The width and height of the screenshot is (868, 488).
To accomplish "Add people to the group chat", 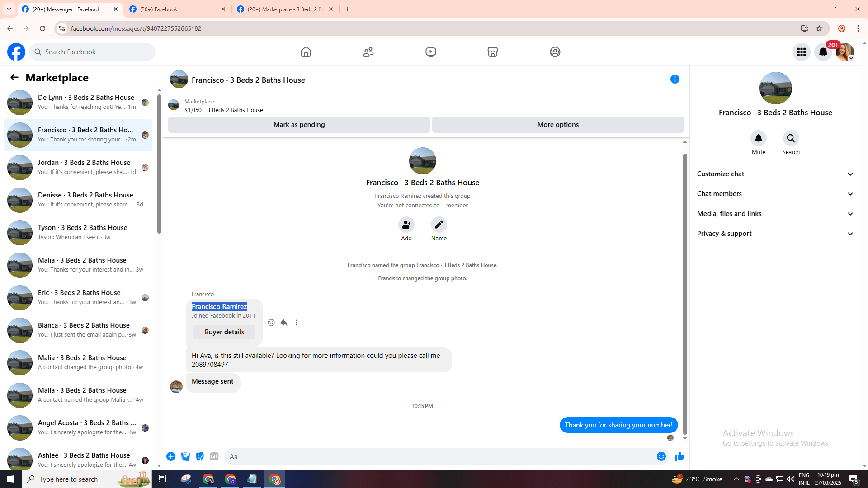I will 406,225.
